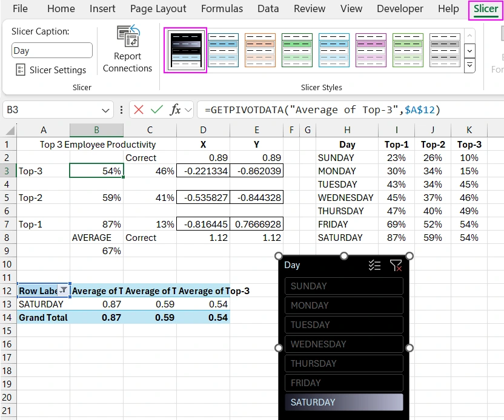Switch to the Formulas ribbon tab
This screenshot has width=504, height=420.
pyautogui.click(x=222, y=8)
